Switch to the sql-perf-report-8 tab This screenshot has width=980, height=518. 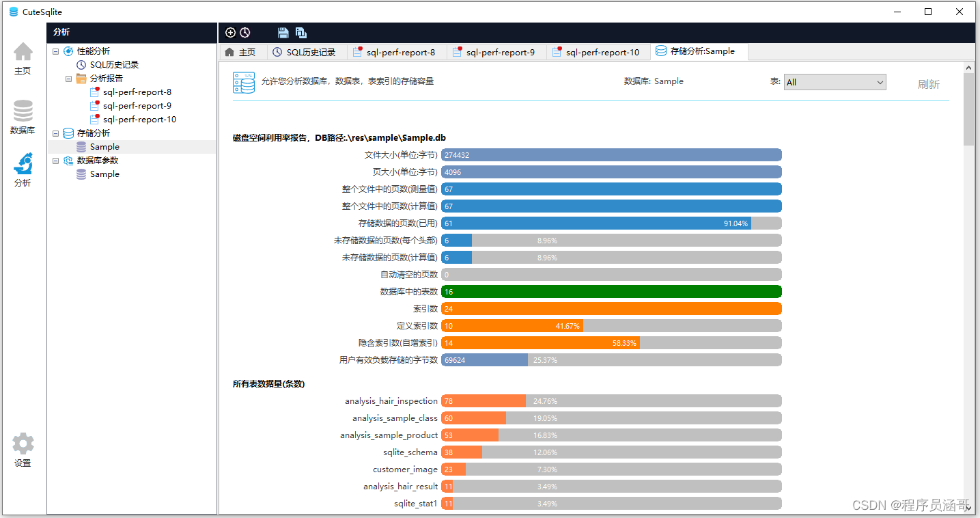click(x=396, y=52)
